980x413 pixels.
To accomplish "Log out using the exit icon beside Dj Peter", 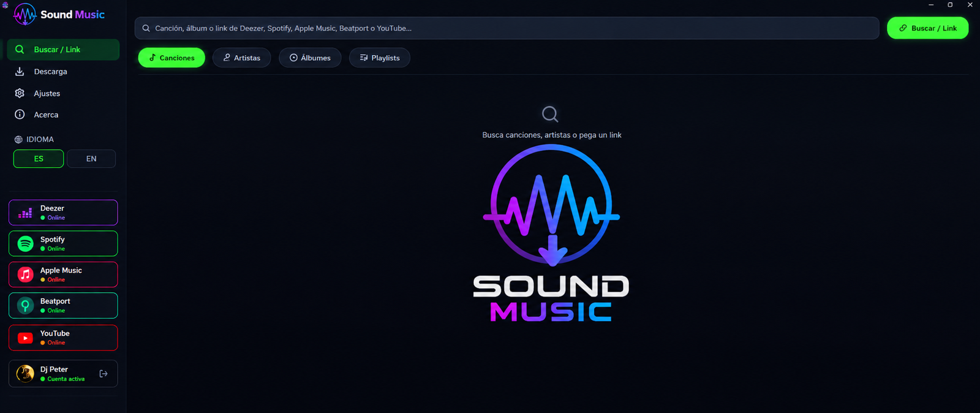I will [104, 374].
